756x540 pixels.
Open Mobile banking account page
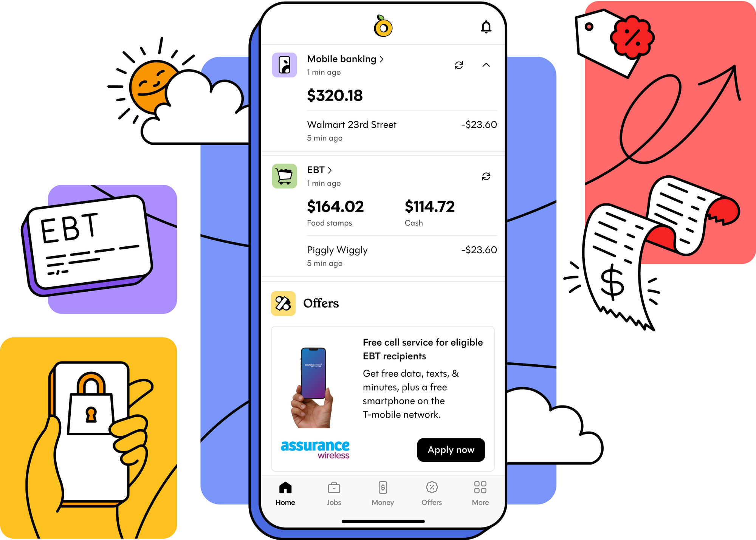[345, 59]
